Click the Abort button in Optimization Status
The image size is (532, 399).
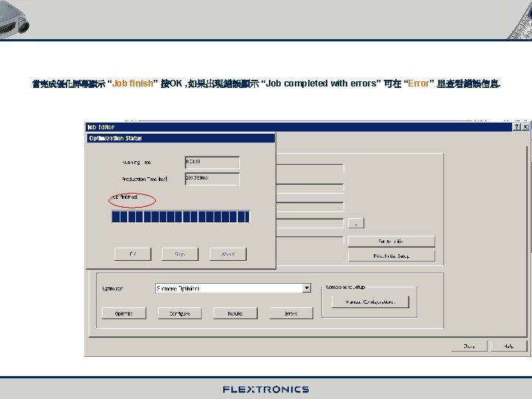click(228, 253)
